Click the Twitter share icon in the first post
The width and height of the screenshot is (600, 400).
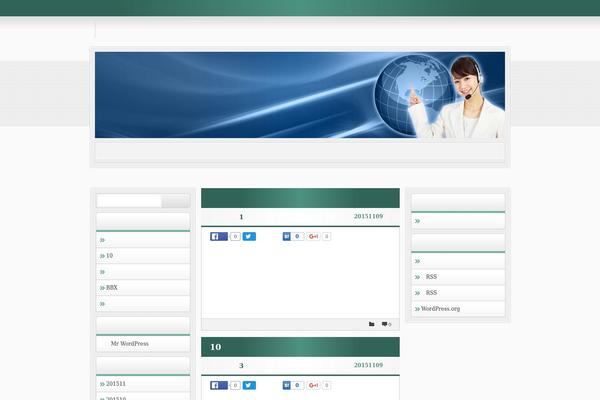(x=249, y=237)
